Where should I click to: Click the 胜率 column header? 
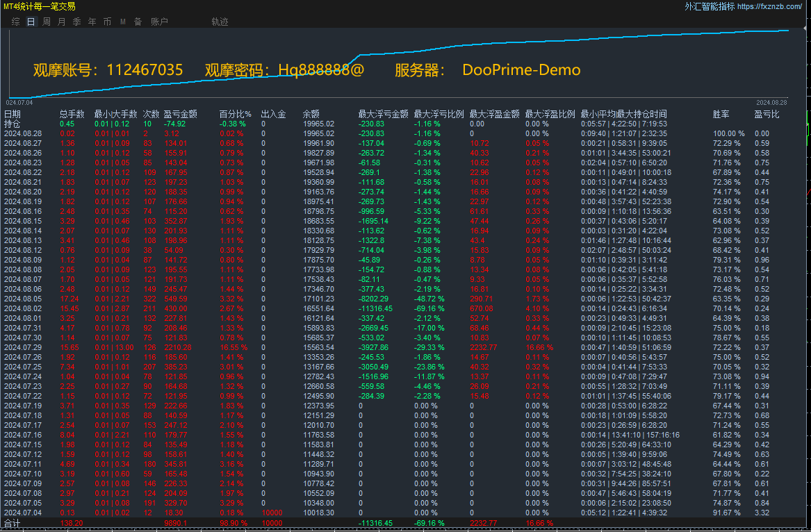pyautogui.click(x=721, y=115)
